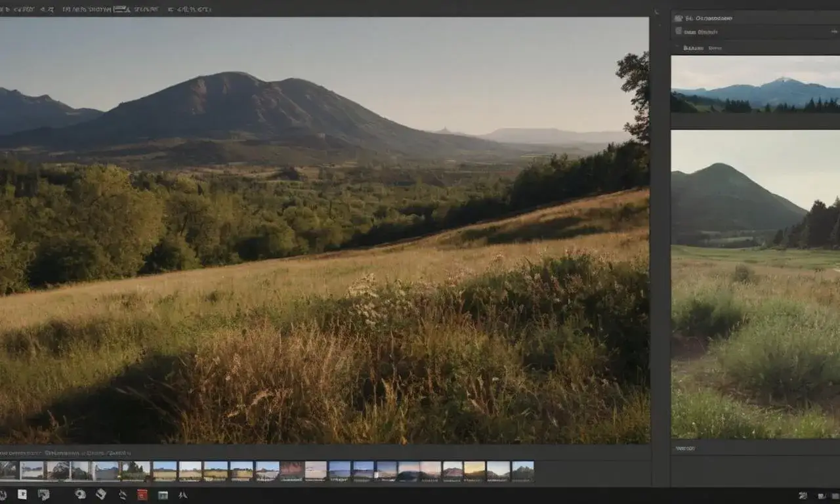The image size is (840, 504).
Task: Click the small label below the right preview image
Action: pos(685,448)
